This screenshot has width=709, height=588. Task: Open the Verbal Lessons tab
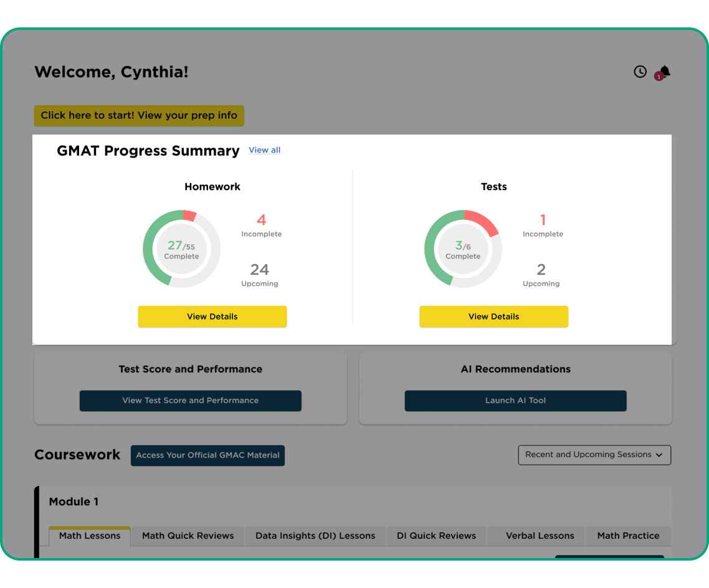540,536
